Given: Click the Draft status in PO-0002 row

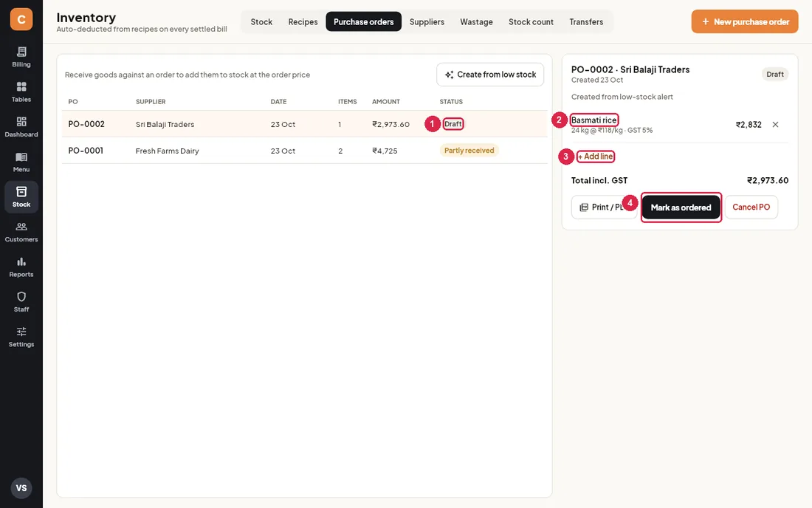Looking at the screenshot, I should 453,124.
